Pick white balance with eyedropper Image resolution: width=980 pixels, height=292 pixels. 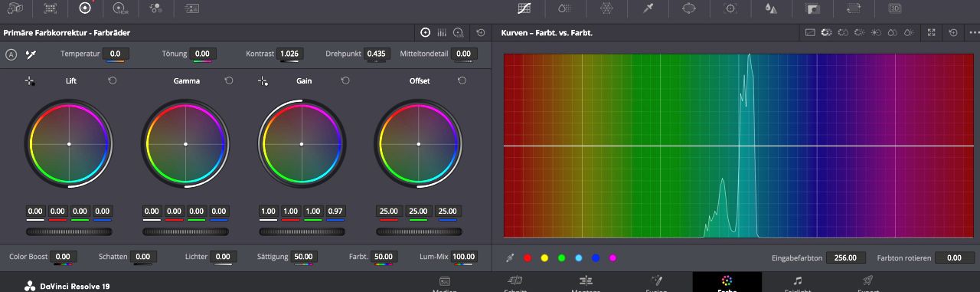[x=31, y=54]
